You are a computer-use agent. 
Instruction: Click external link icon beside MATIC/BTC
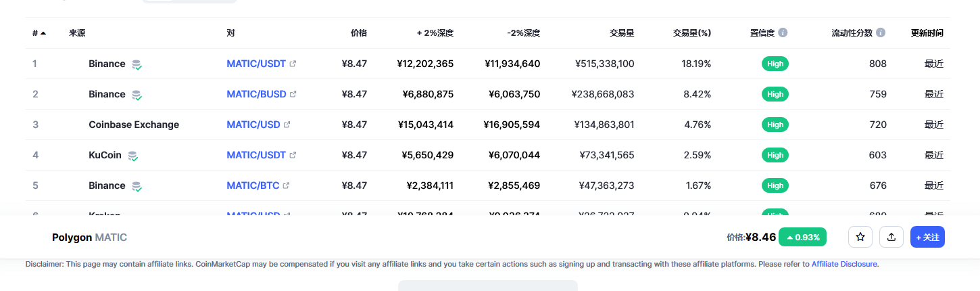pos(286,185)
